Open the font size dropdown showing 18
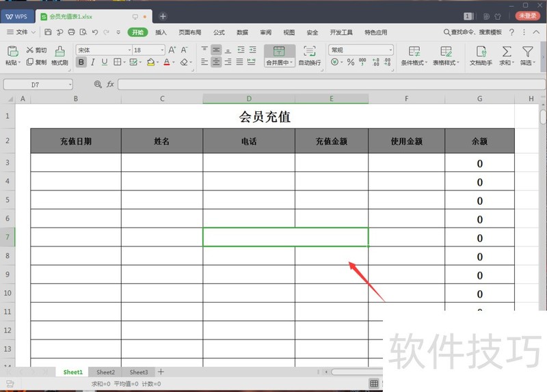547x392 pixels. [162, 50]
